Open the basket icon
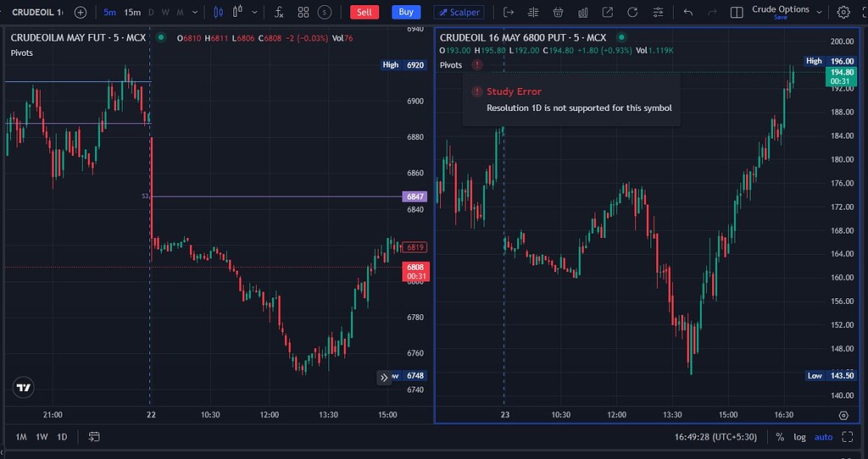Screen dimensions: 868x459 point(559,12)
